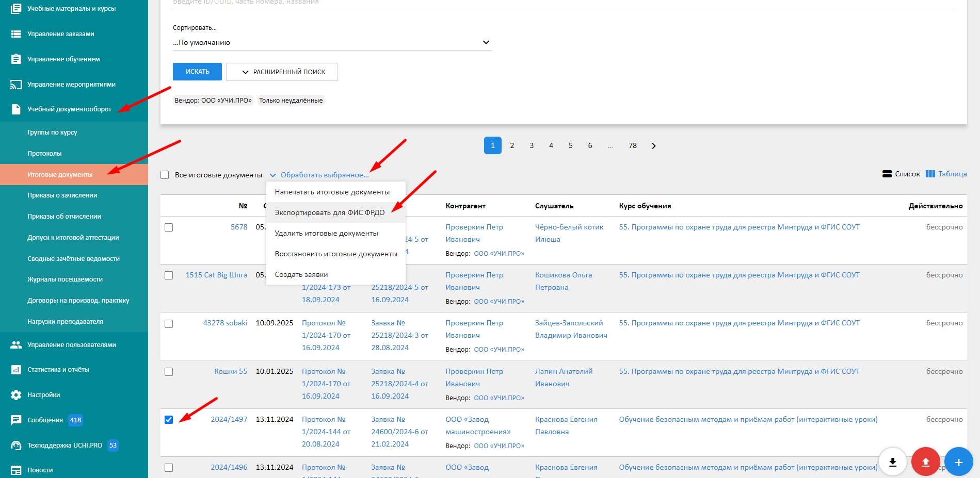Open listener Лапин Анатолий Иванович
Image resolution: width=980 pixels, height=478 pixels.
coord(564,377)
